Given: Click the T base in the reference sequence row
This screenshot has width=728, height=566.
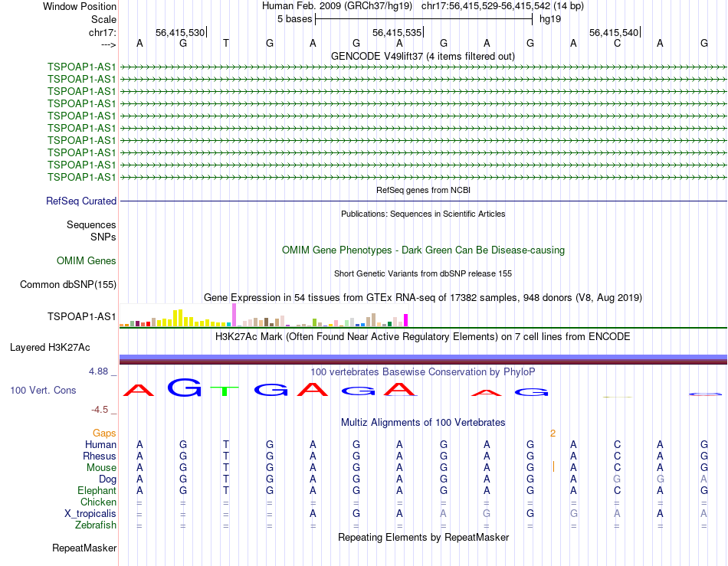Looking at the screenshot, I should (226, 43).
